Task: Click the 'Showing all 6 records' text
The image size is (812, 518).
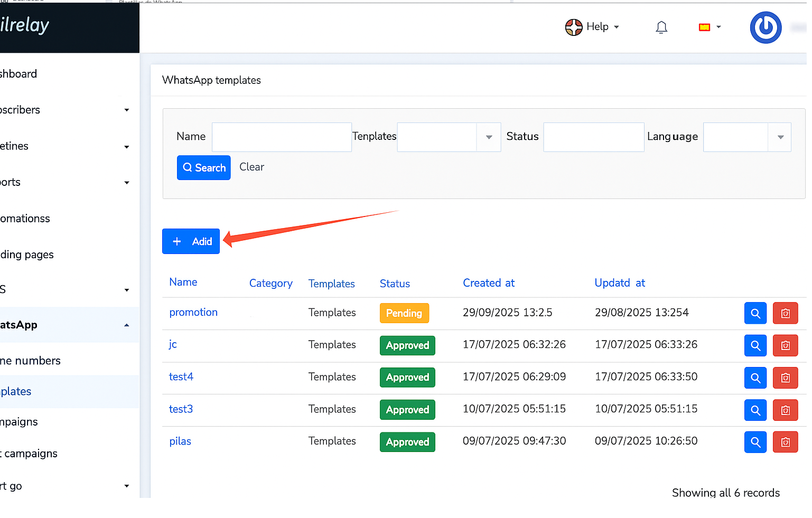Action: [725, 493]
